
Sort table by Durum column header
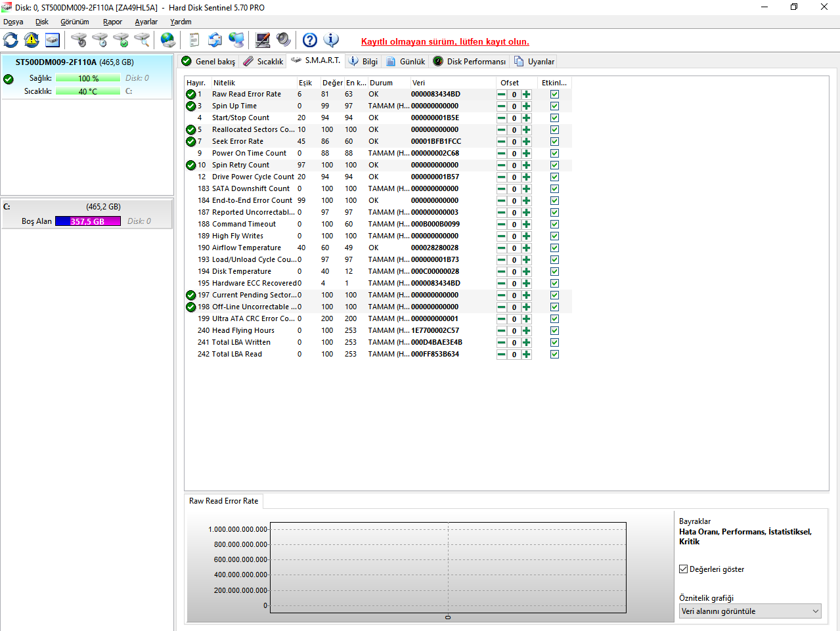coord(388,83)
